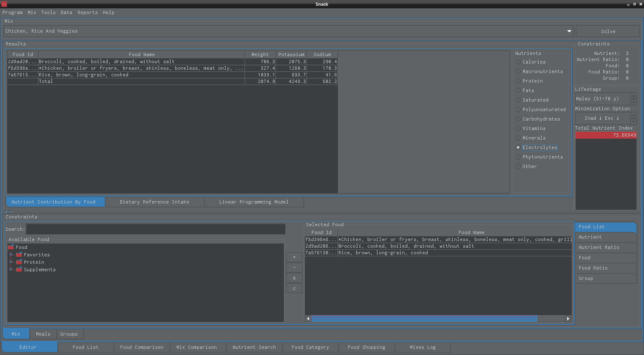Open the Food constraints tab
The width and height of the screenshot is (644, 355).
[606, 258]
